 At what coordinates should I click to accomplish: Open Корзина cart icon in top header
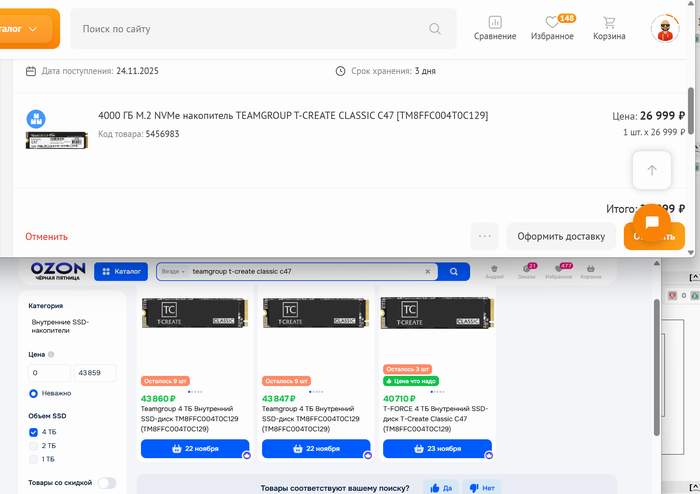[609, 29]
